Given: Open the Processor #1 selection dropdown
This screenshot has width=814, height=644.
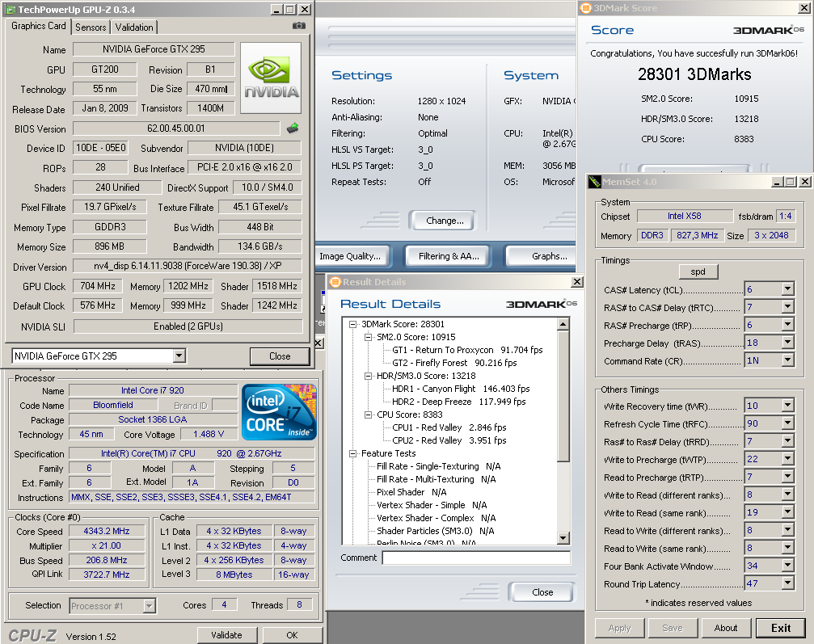Looking at the screenshot, I should pyautogui.click(x=149, y=605).
